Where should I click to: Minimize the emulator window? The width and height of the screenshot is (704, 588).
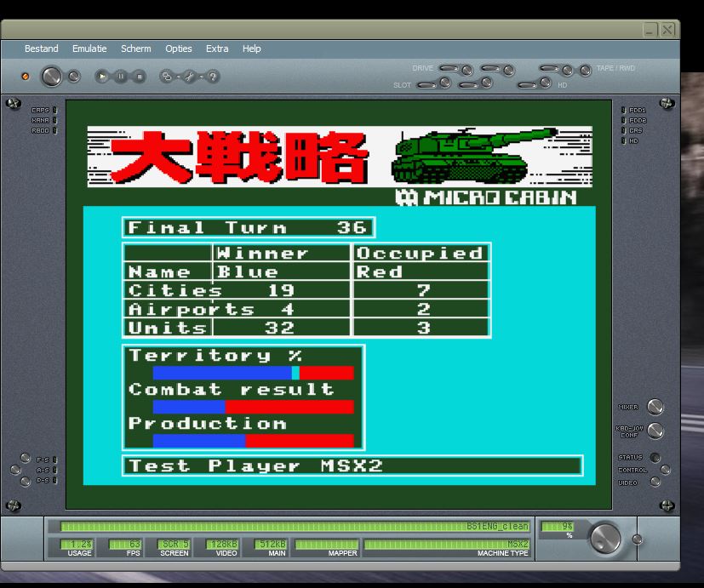point(650,30)
